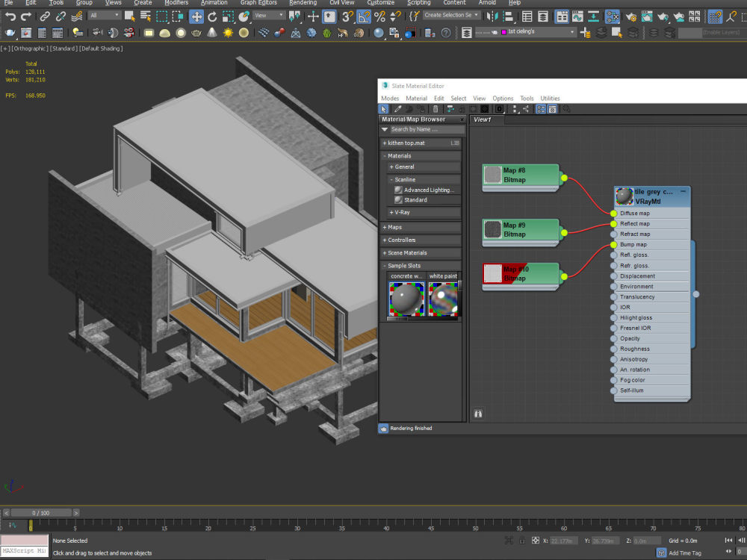Open the Rendering menu

click(303, 2)
